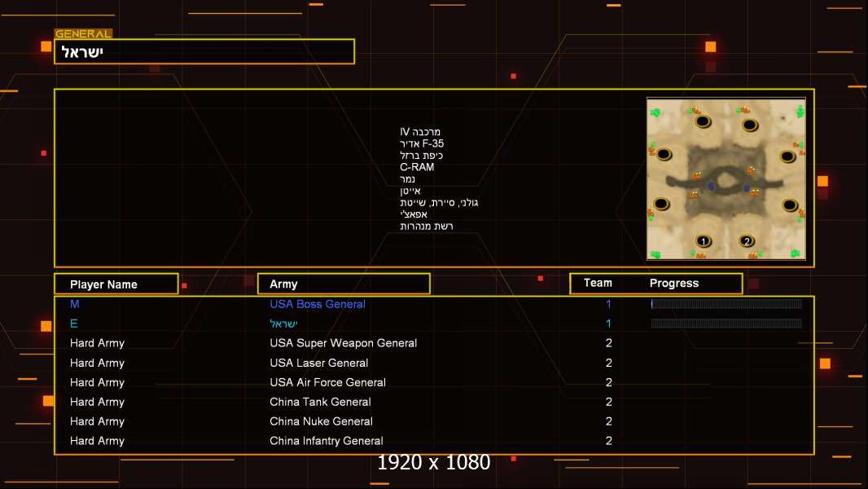868x489 pixels.
Task: Click the אייטן unit line
Action: (x=410, y=191)
